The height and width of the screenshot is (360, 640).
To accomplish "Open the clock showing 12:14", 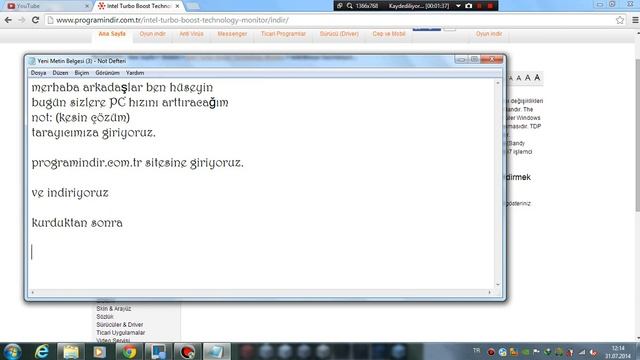I will click(x=618, y=352).
